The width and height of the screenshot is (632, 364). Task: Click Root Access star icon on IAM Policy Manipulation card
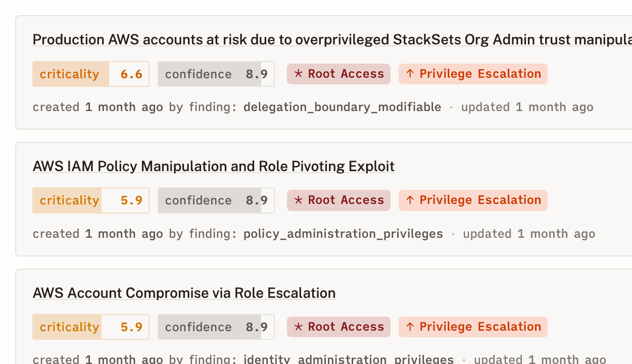click(299, 200)
